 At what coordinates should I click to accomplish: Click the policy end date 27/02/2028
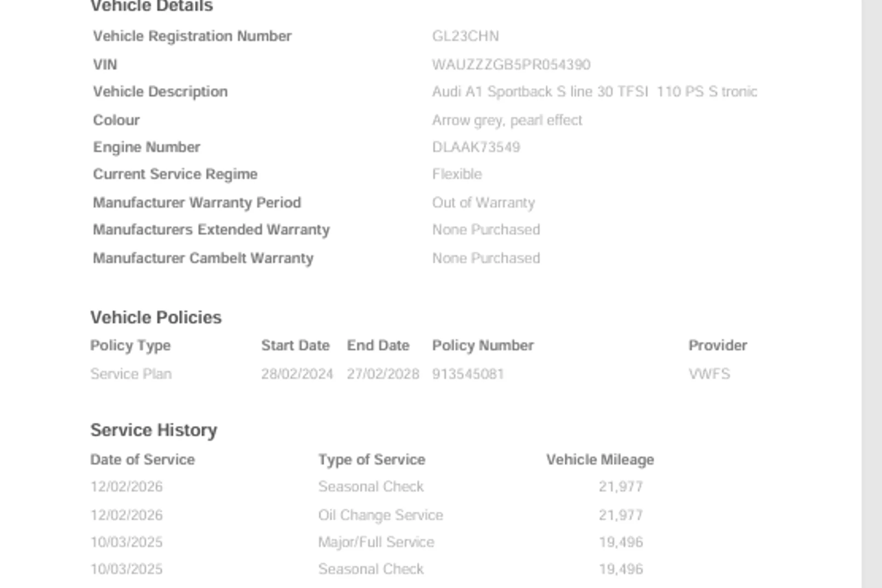pyautogui.click(x=383, y=374)
